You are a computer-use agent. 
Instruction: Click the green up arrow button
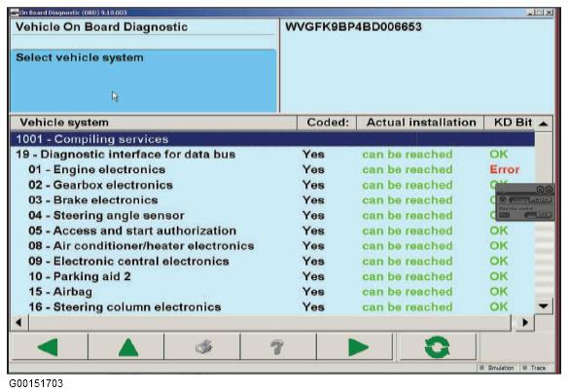[126, 347]
